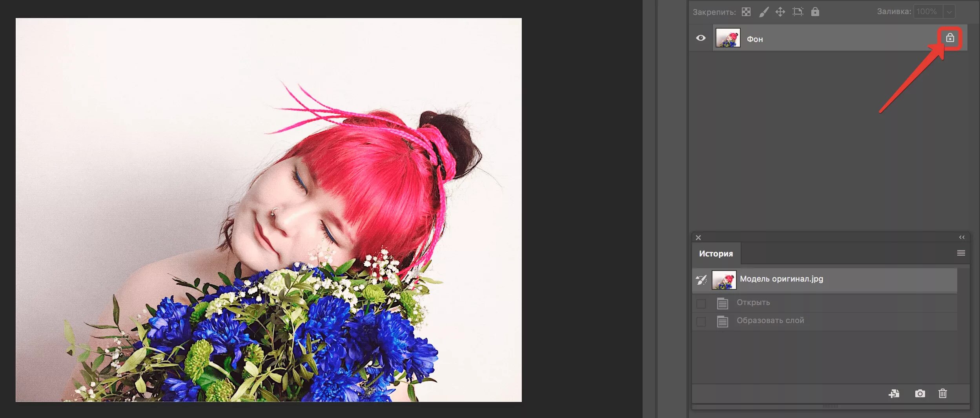Create new snapshot camera icon
The height and width of the screenshot is (418, 980).
(920, 393)
